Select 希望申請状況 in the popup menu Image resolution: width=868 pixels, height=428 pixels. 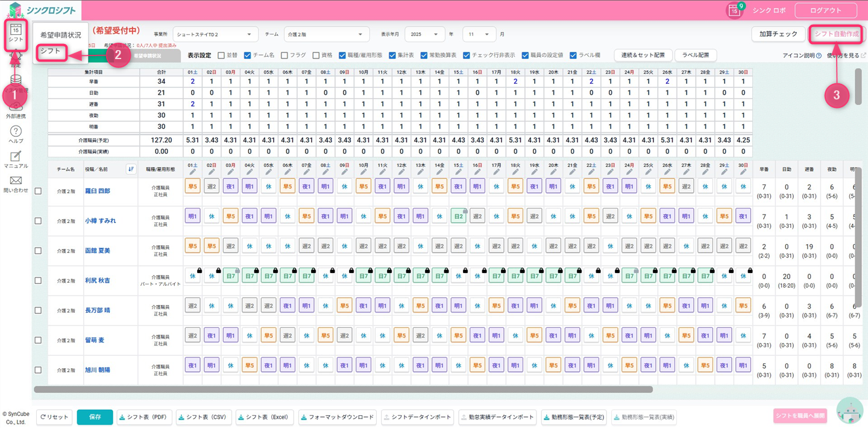[x=60, y=35]
